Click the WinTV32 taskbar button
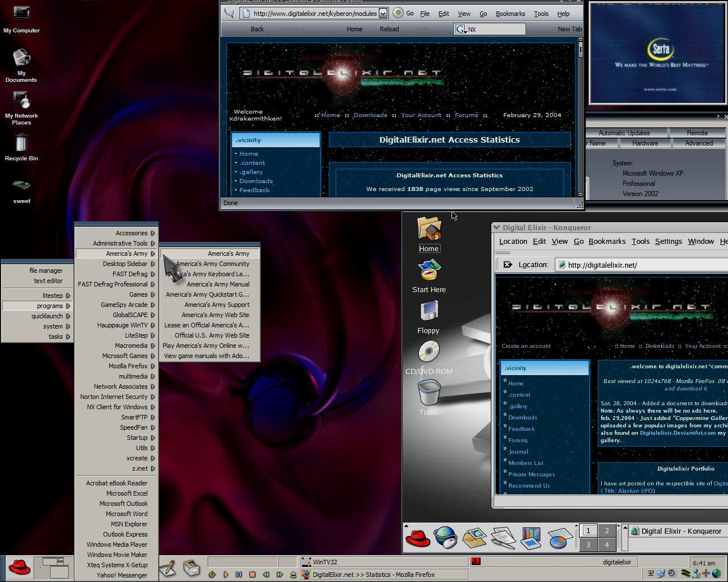Viewport: 728px width, 582px height. (384, 562)
